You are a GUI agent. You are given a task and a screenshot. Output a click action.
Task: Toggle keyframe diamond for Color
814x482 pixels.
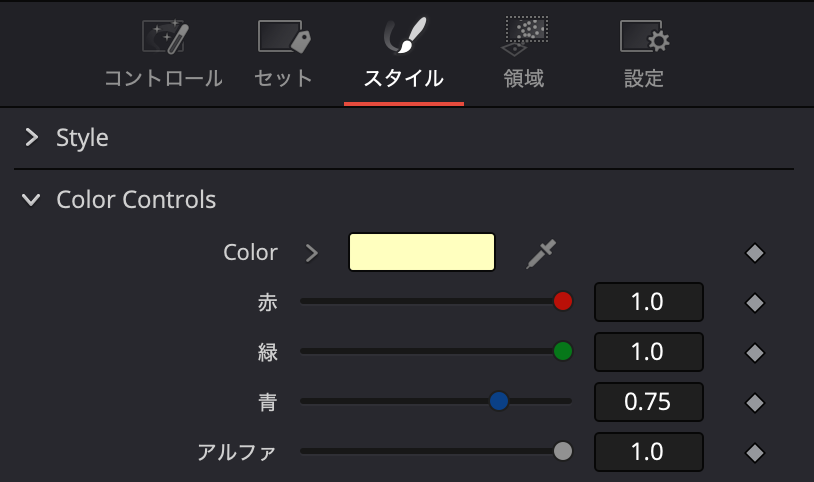(x=755, y=253)
